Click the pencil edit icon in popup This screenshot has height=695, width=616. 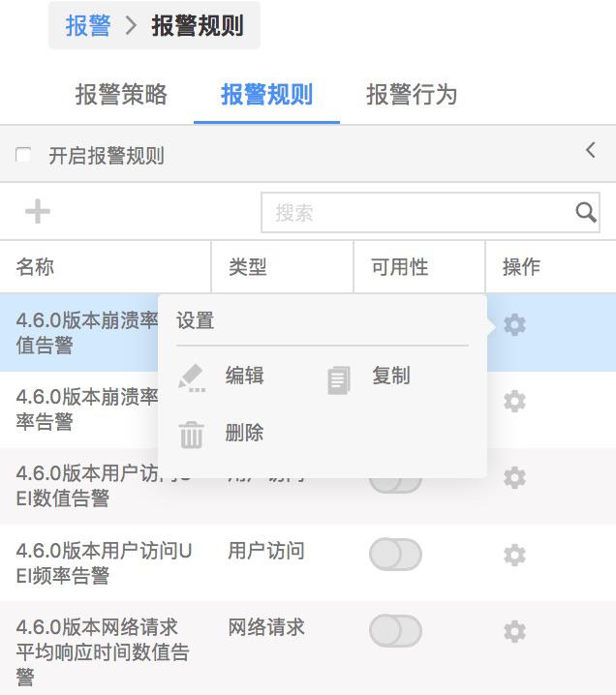192,378
